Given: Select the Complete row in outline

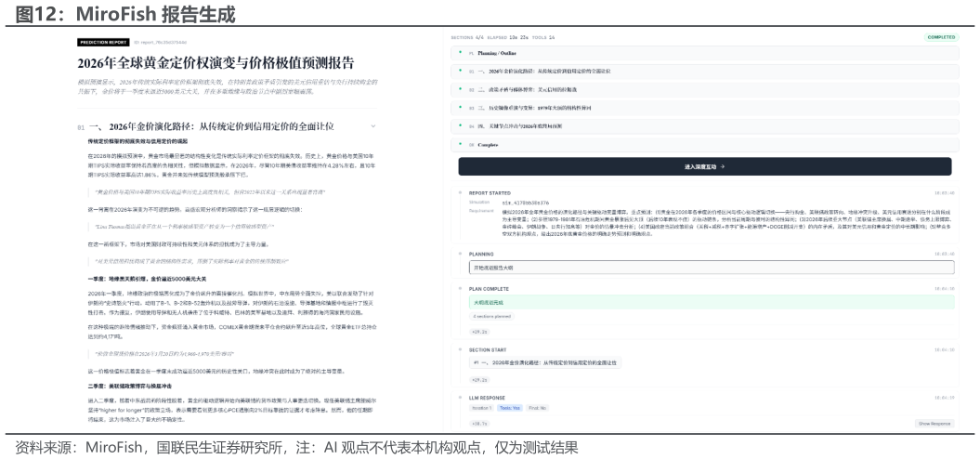Looking at the screenshot, I should (704, 144).
